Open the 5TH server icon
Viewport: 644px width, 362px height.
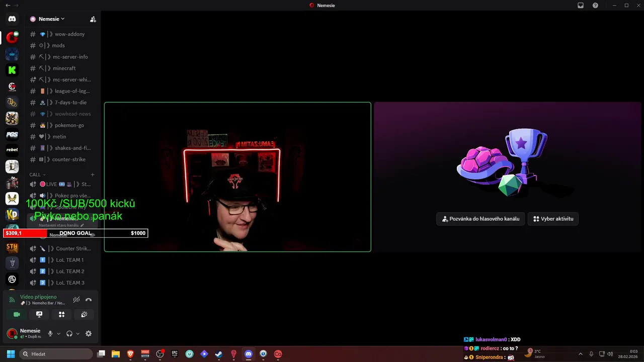(x=12, y=247)
